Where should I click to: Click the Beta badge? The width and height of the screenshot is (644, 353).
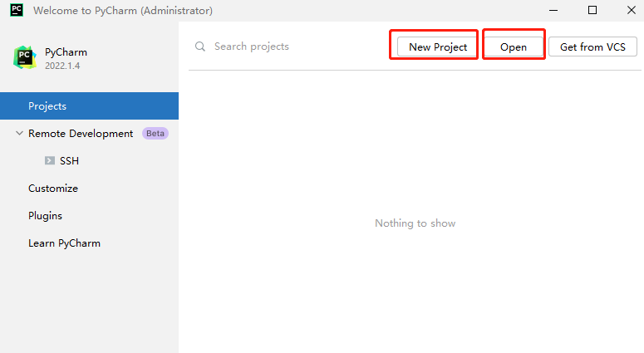coord(155,134)
